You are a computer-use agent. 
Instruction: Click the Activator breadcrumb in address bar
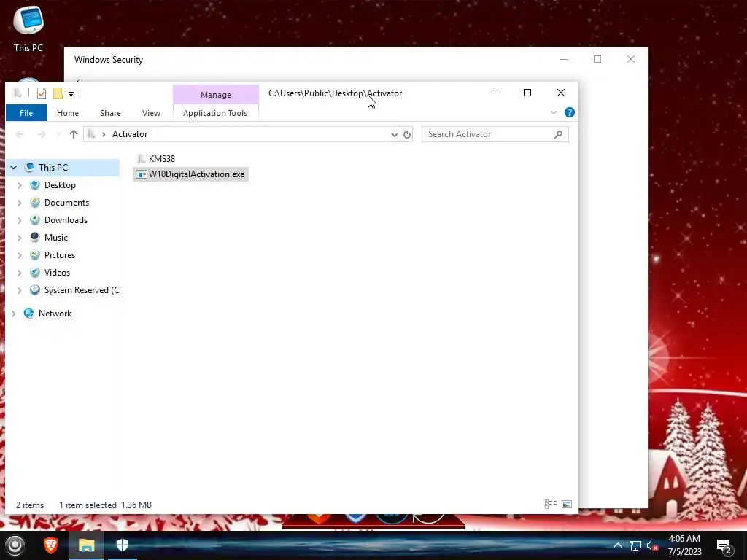[x=130, y=134]
